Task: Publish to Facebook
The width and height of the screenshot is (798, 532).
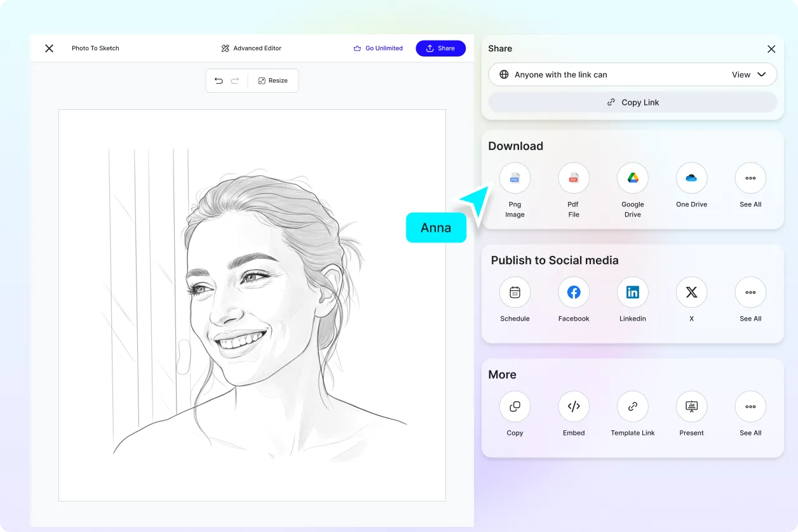Action: tap(573, 292)
